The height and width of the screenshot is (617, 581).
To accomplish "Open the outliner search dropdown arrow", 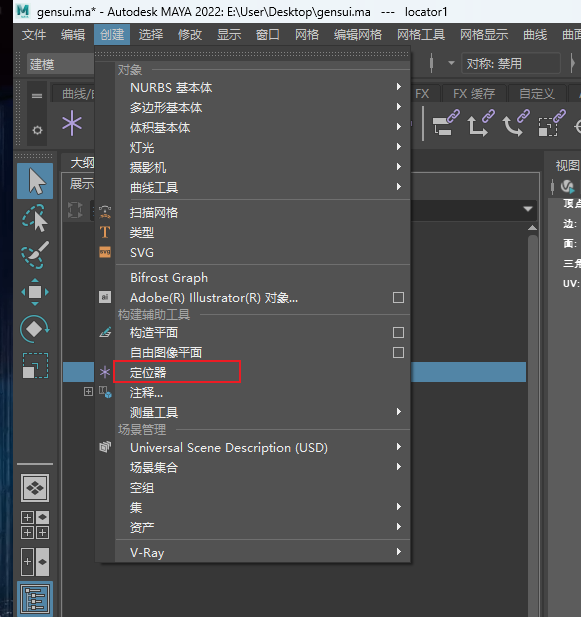I will [528, 209].
